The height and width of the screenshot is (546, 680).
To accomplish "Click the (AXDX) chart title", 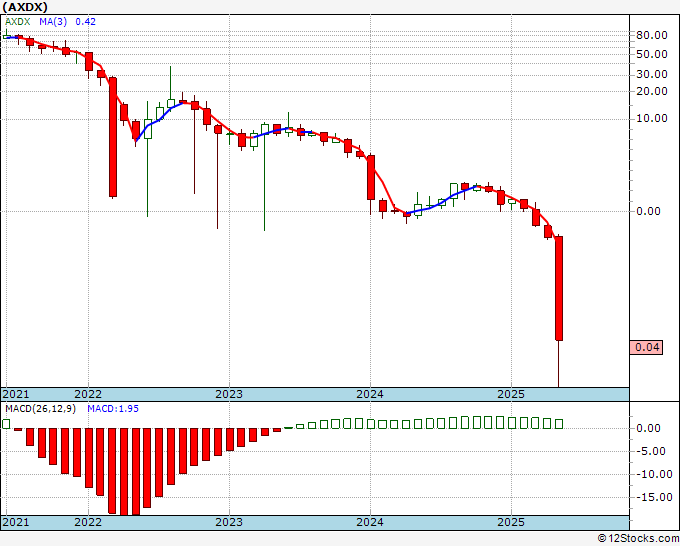I will (25, 7).
